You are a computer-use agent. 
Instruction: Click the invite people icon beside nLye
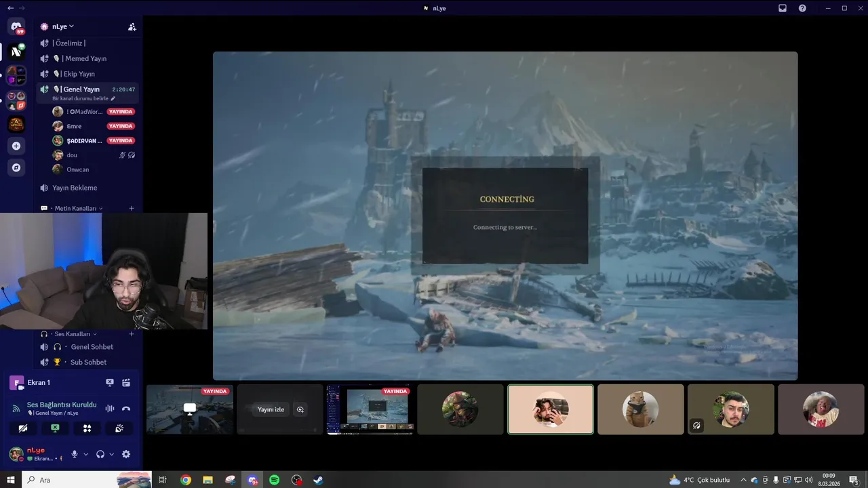tap(132, 26)
